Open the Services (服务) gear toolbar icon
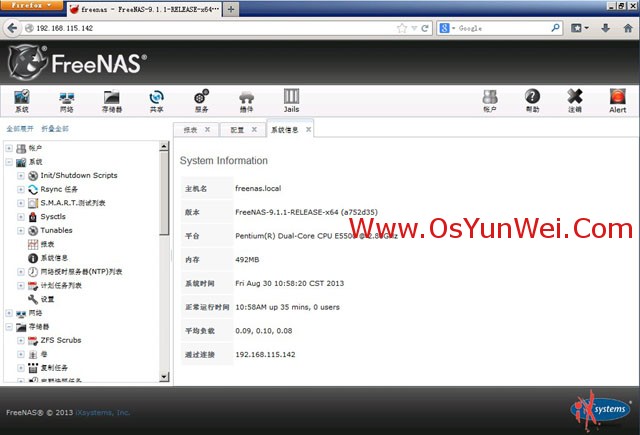The width and height of the screenshot is (640, 435). [x=201, y=101]
